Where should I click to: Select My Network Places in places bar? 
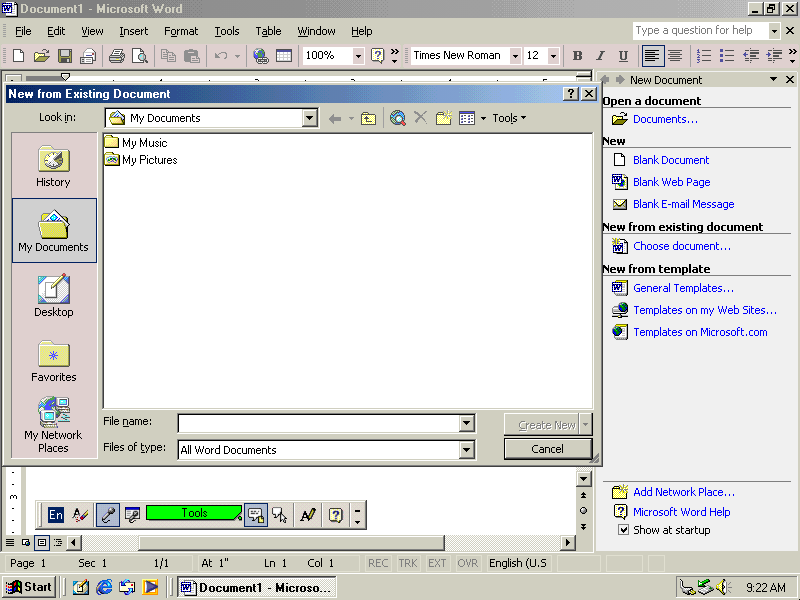(54, 425)
